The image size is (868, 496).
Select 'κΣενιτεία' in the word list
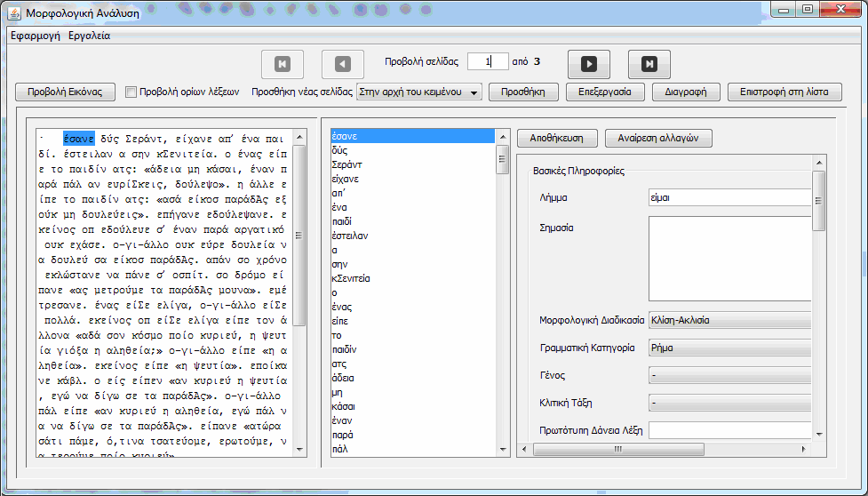point(412,278)
